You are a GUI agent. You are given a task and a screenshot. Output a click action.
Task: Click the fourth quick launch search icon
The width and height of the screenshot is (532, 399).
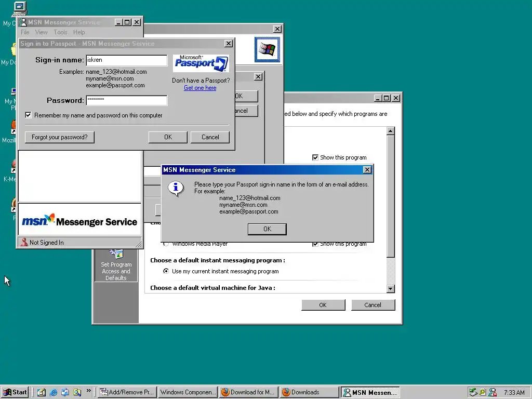77,392
